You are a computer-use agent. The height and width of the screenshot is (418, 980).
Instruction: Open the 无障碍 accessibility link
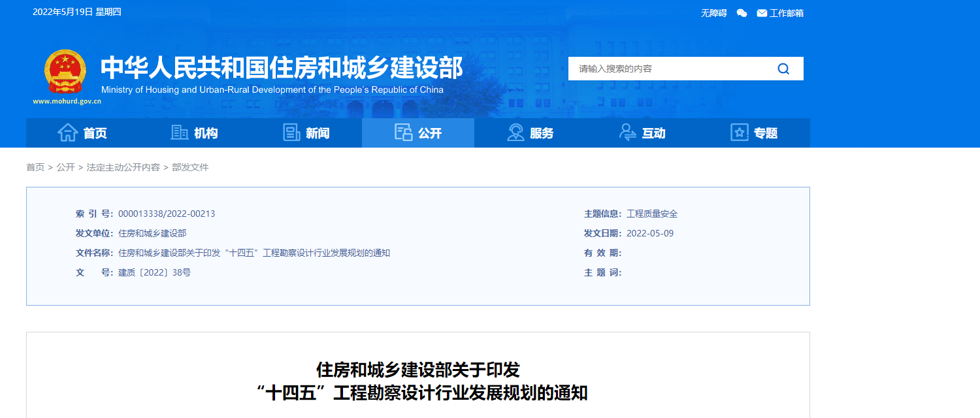coord(713,12)
